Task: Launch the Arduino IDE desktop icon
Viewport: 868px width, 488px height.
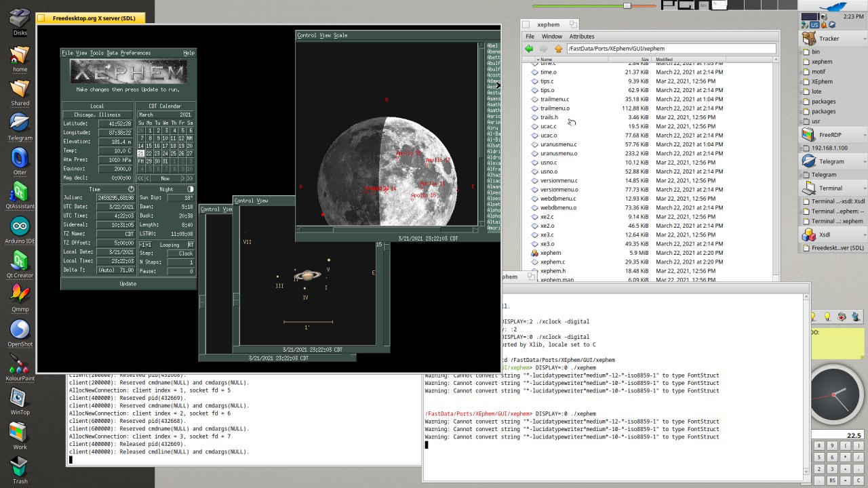Action: pyautogui.click(x=20, y=230)
